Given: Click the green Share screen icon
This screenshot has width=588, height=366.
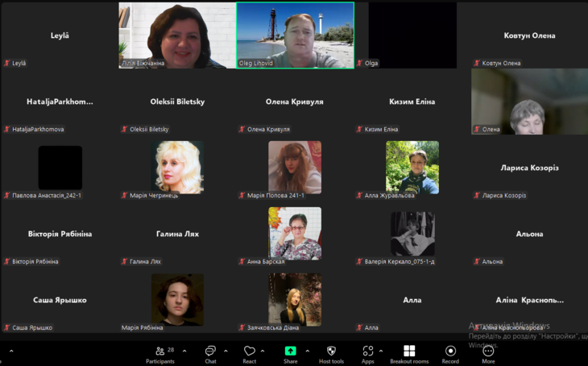Looking at the screenshot, I should point(290,351).
